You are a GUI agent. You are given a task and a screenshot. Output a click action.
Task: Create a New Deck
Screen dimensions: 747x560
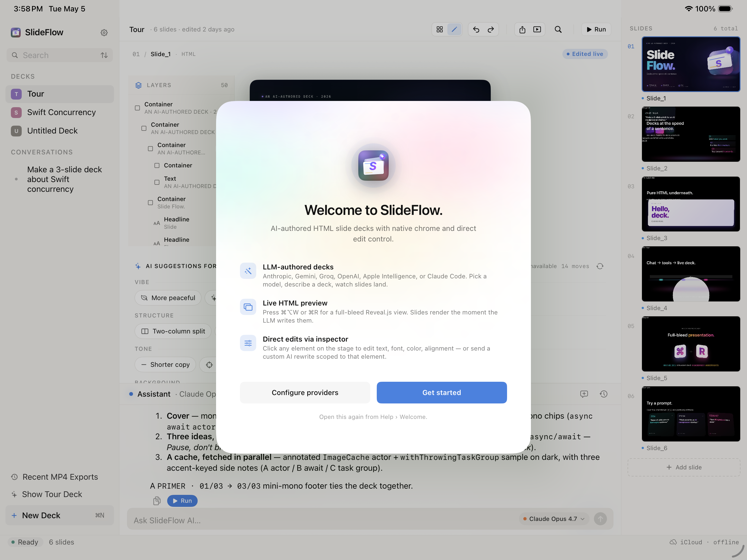click(x=60, y=516)
